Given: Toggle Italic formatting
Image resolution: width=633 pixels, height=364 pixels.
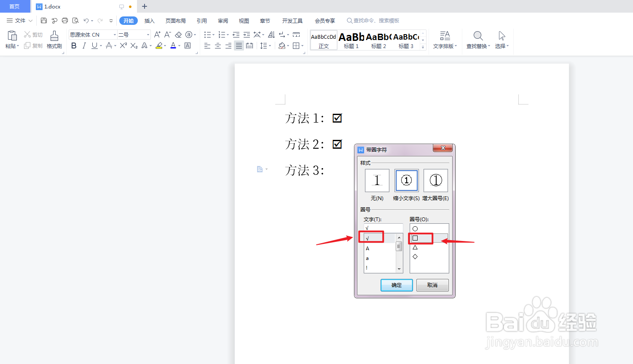Looking at the screenshot, I should (84, 45).
